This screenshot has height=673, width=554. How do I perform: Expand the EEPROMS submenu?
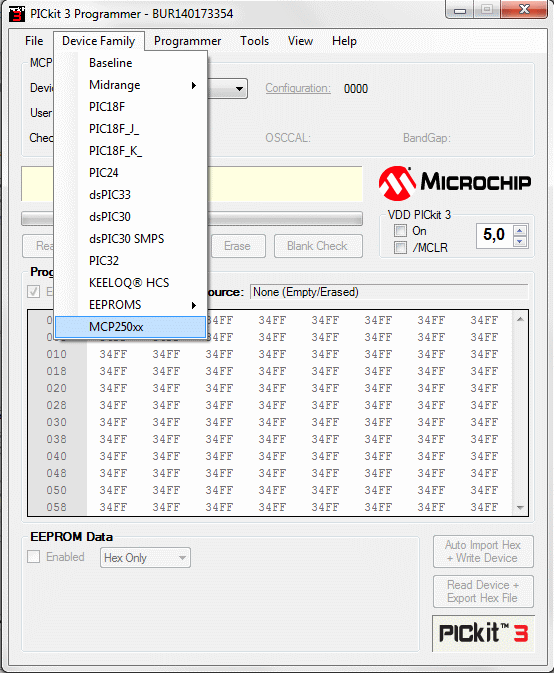pos(130,305)
